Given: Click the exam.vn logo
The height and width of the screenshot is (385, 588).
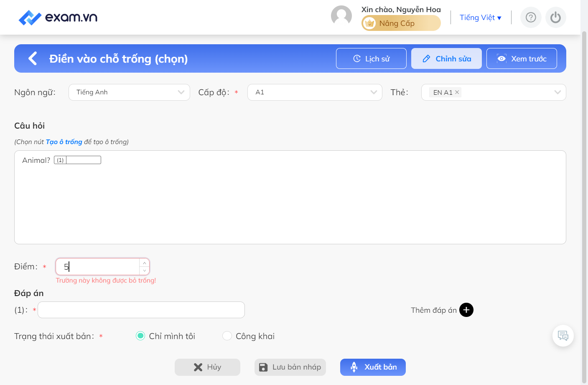Looking at the screenshot, I should point(58,18).
